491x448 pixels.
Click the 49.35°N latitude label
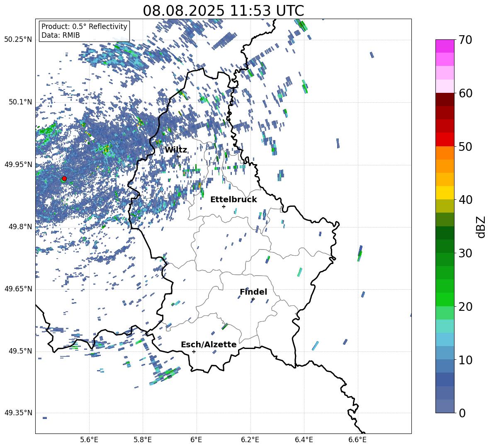(x=18, y=413)
